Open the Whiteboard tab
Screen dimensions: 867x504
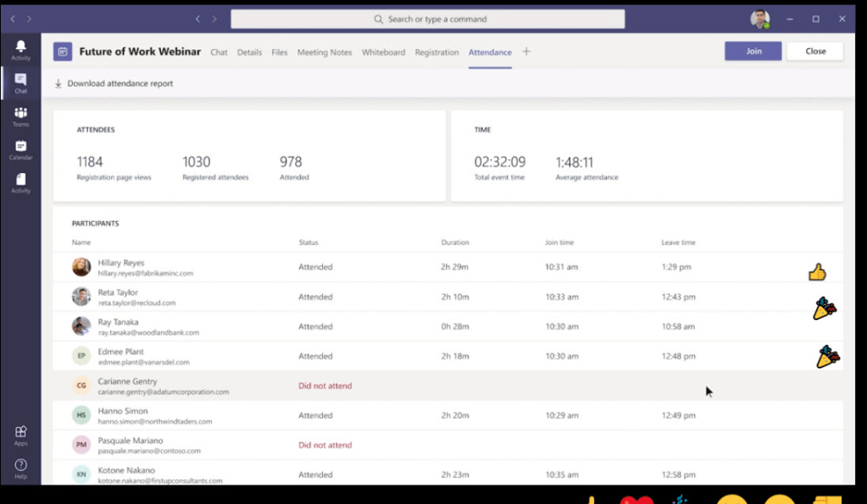383,53
